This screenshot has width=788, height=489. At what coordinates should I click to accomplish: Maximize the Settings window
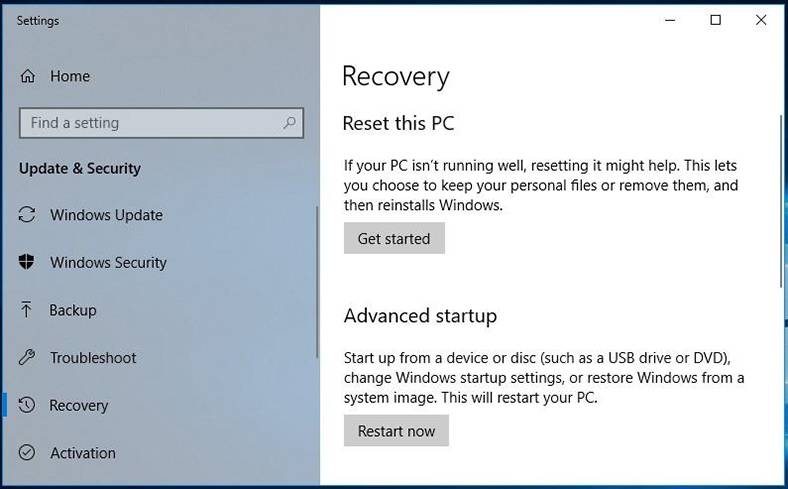click(x=716, y=20)
